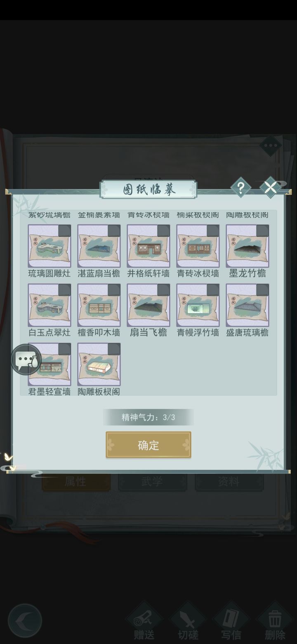The image size is (297, 644).
Task: Switch to the 属性 tab
Action: [x=76, y=482]
